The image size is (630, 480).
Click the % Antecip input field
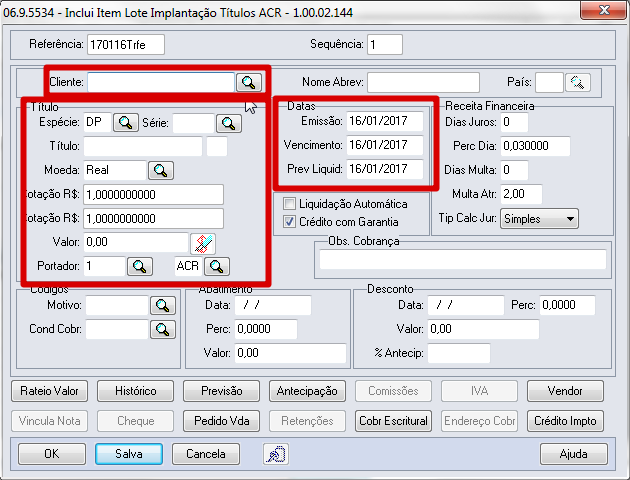coord(459,353)
